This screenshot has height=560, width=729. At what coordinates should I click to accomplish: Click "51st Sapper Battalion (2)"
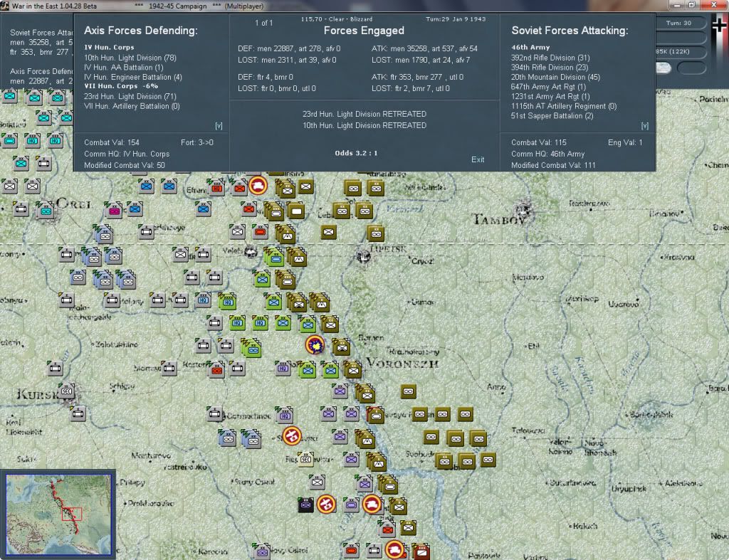point(552,116)
